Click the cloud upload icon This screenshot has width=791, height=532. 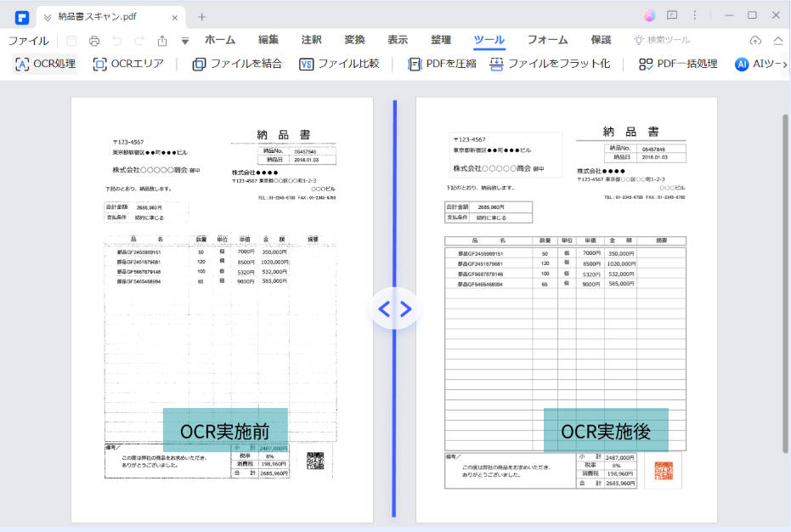coord(755,39)
